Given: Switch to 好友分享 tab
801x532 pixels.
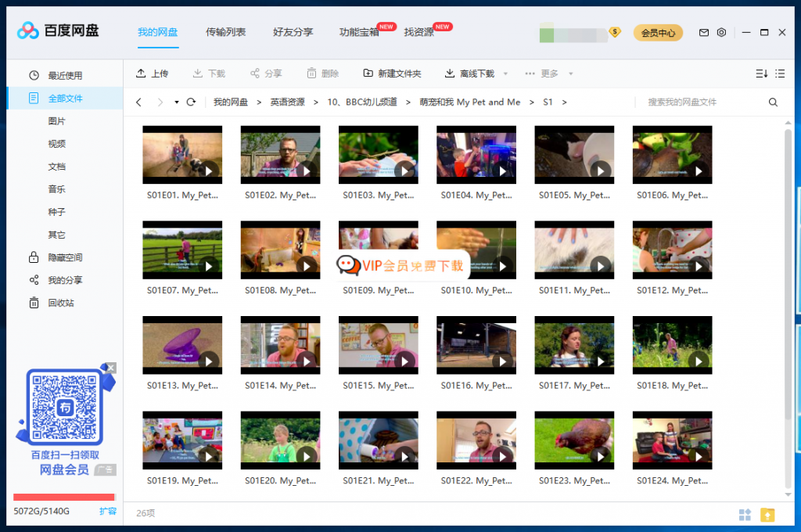Looking at the screenshot, I should click(293, 32).
